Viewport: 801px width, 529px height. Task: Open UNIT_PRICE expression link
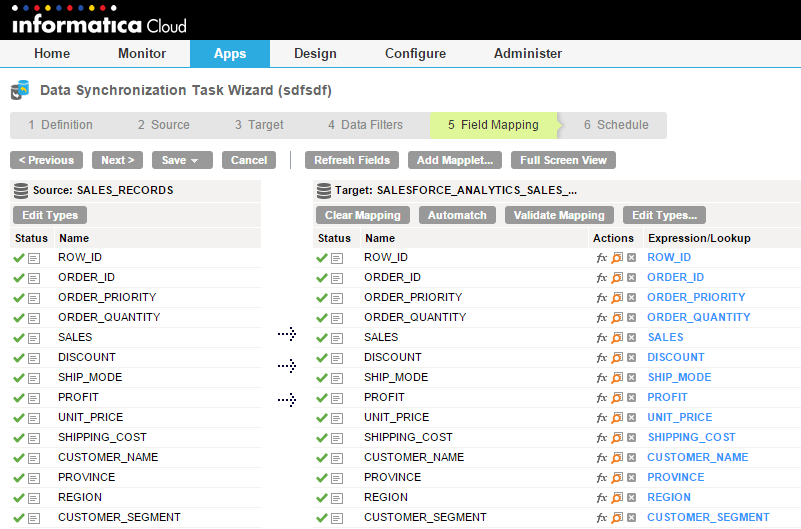point(680,417)
